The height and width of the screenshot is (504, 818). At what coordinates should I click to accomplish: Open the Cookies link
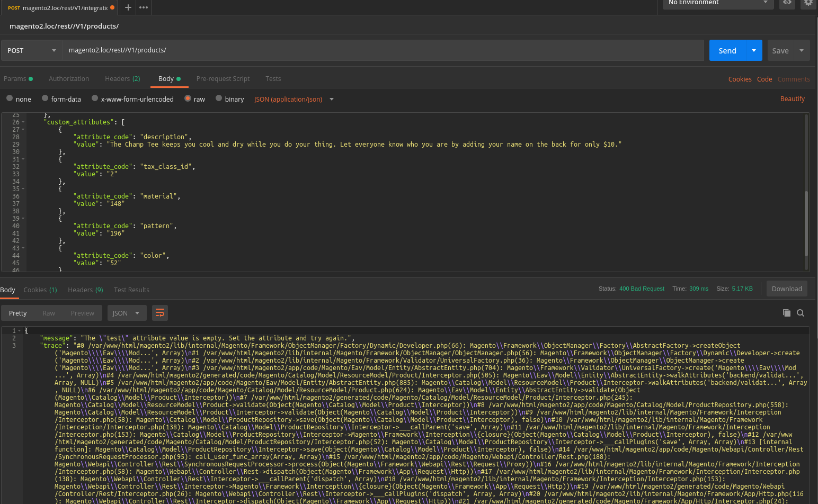point(740,79)
